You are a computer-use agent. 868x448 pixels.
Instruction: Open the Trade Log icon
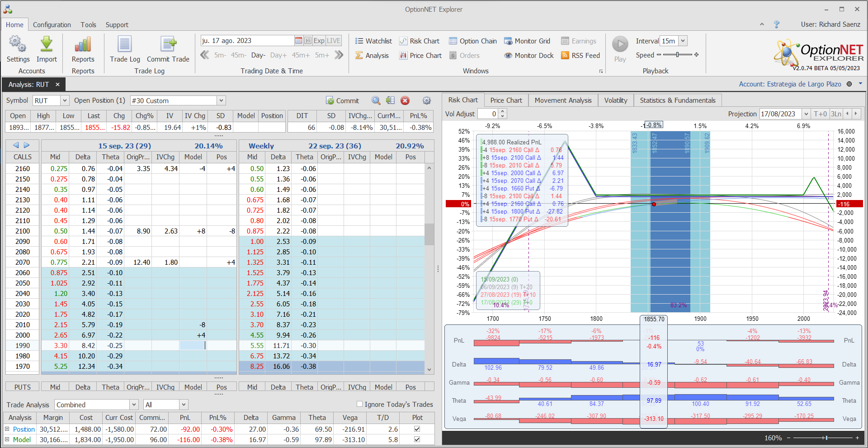(125, 45)
